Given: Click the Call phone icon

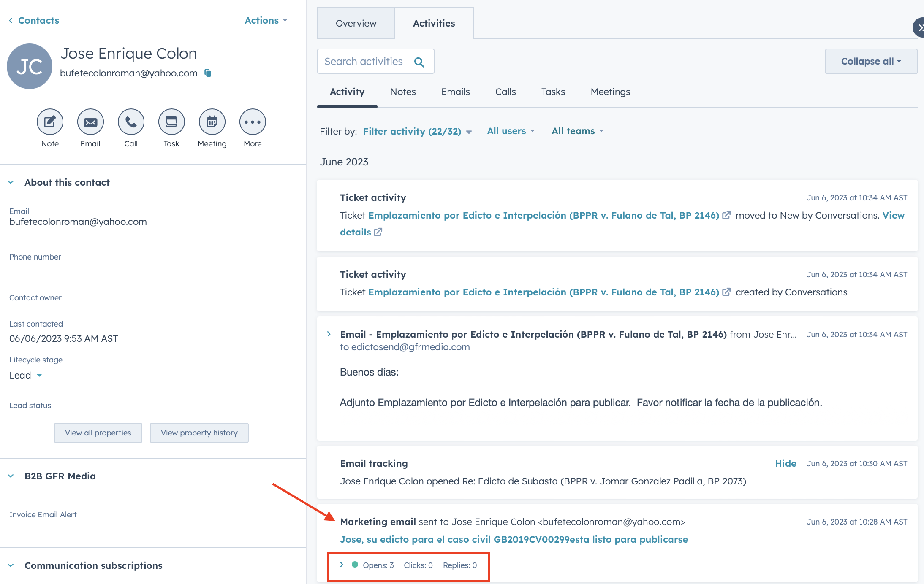Looking at the screenshot, I should tap(131, 122).
